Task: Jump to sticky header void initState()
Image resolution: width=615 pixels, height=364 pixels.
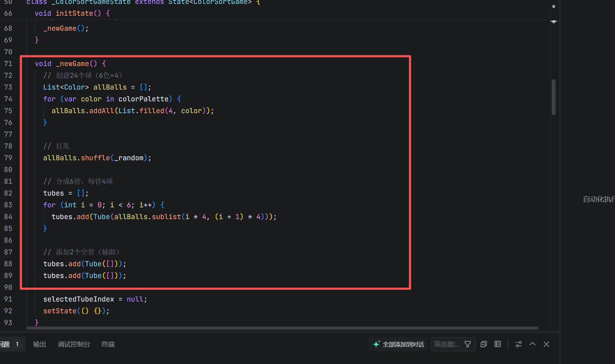Action: (x=72, y=13)
